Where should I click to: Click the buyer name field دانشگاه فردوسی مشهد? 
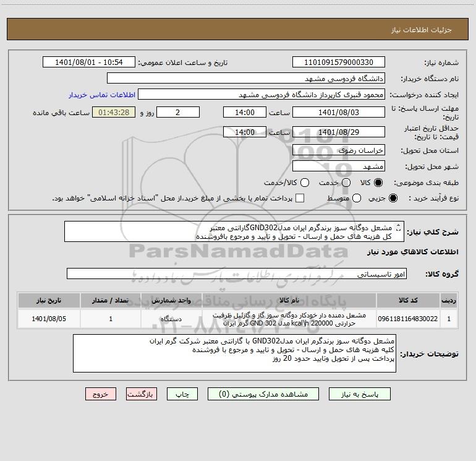pos(246,79)
